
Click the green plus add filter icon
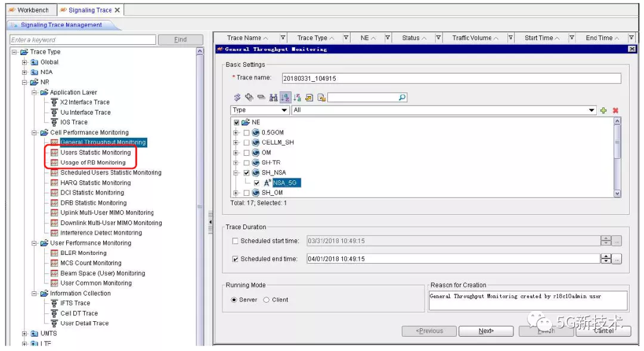[603, 110]
